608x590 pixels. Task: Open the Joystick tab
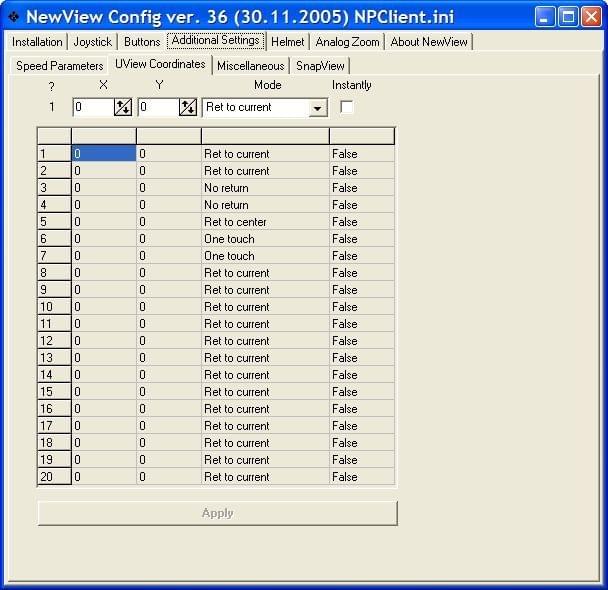tap(92, 42)
